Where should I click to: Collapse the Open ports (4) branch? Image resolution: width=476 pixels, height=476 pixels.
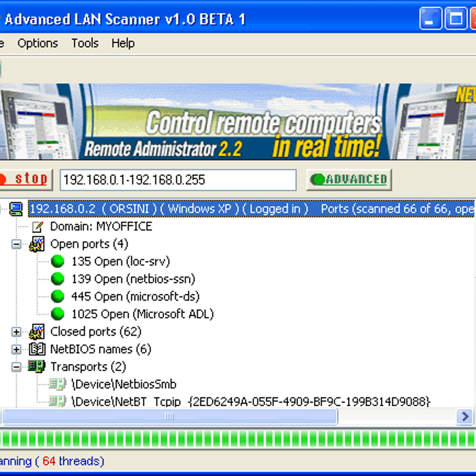pos(16,244)
